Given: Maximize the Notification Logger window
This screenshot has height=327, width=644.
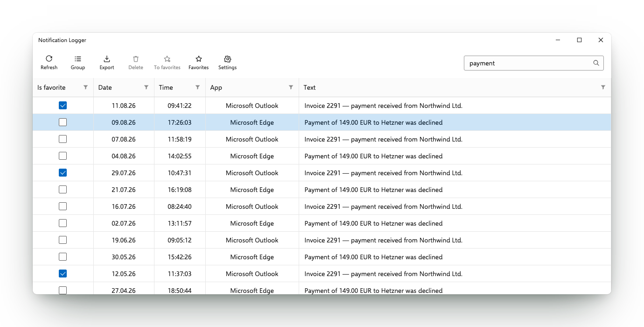Looking at the screenshot, I should tap(579, 40).
